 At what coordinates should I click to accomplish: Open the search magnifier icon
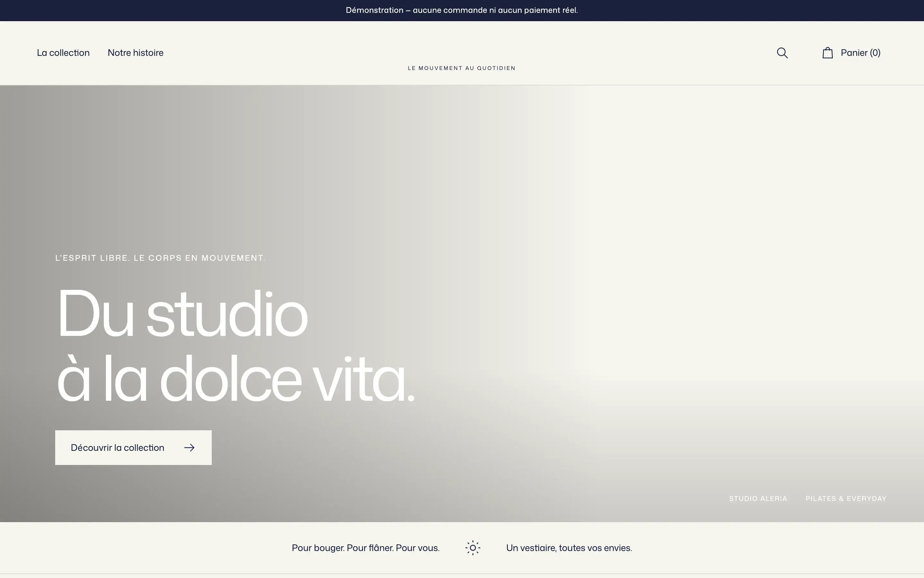(782, 53)
